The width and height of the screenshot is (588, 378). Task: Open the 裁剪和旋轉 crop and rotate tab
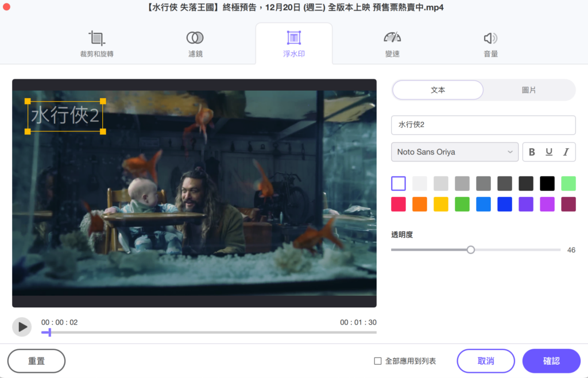tap(96, 44)
